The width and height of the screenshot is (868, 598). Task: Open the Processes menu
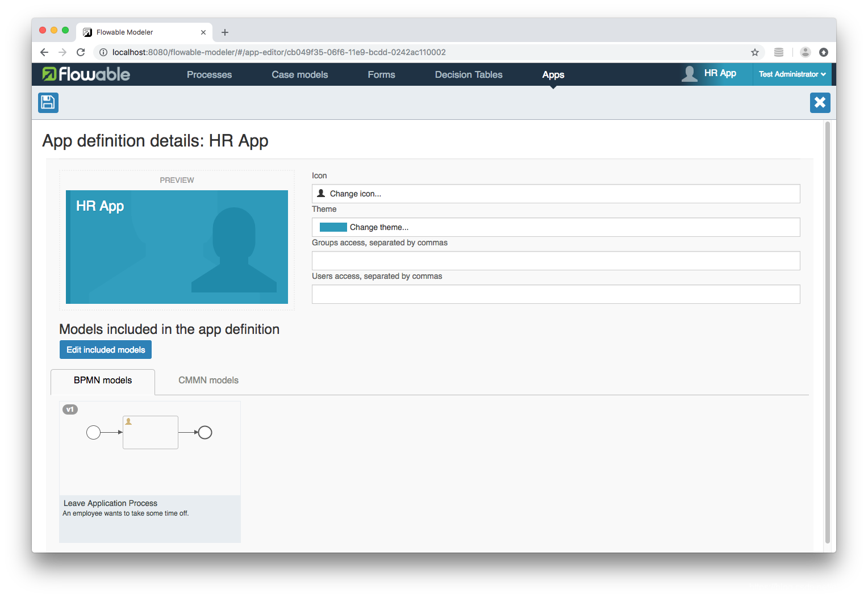[209, 74]
